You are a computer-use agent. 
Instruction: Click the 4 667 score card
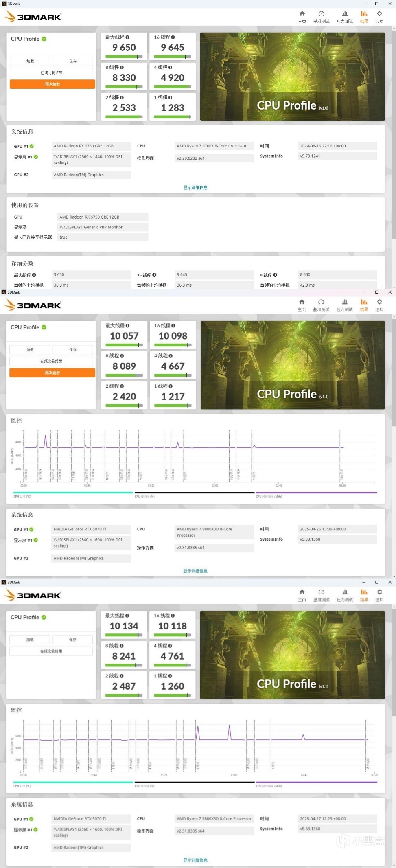coord(173,365)
